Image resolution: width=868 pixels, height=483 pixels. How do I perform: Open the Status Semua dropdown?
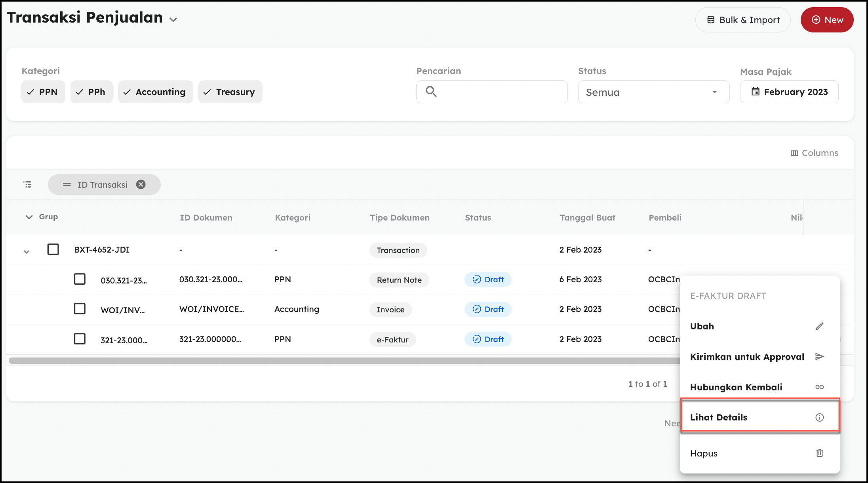(x=654, y=92)
